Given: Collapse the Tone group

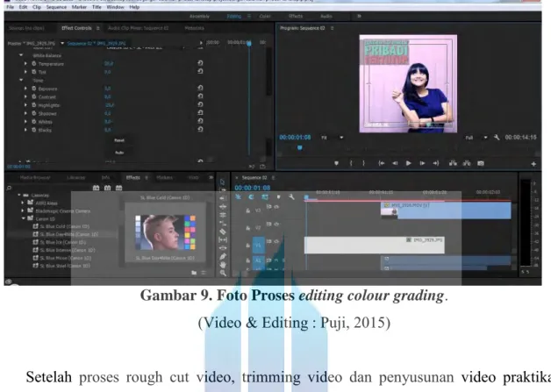Looking at the screenshot, I should tap(21, 80).
